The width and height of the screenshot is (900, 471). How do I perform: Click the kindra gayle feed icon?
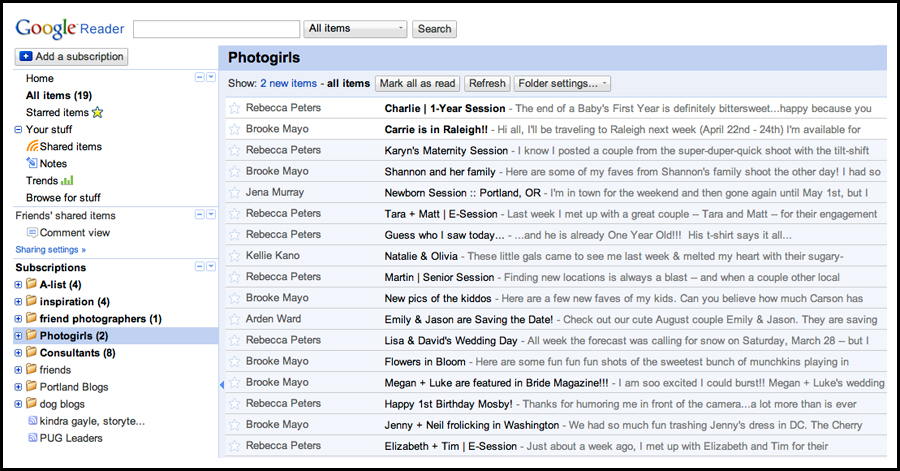32,421
